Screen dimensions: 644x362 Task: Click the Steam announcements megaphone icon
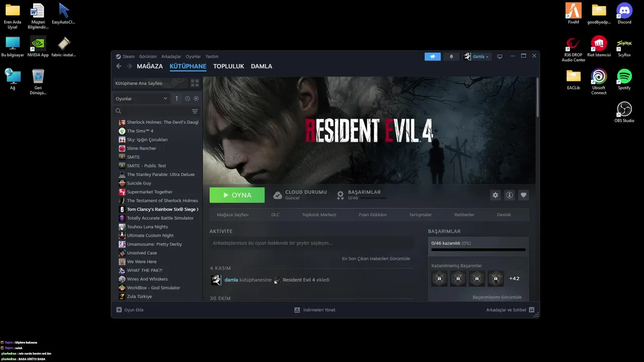point(432,56)
